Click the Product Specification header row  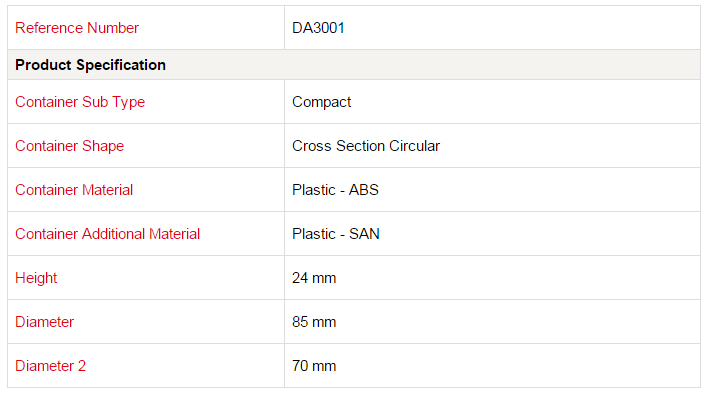(353, 65)
